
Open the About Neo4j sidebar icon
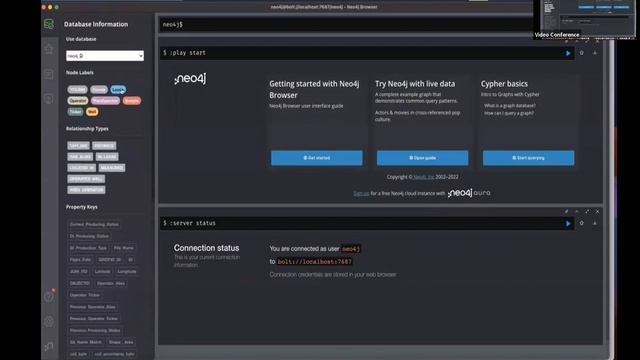pyautogui.click(x=49, y=347)
